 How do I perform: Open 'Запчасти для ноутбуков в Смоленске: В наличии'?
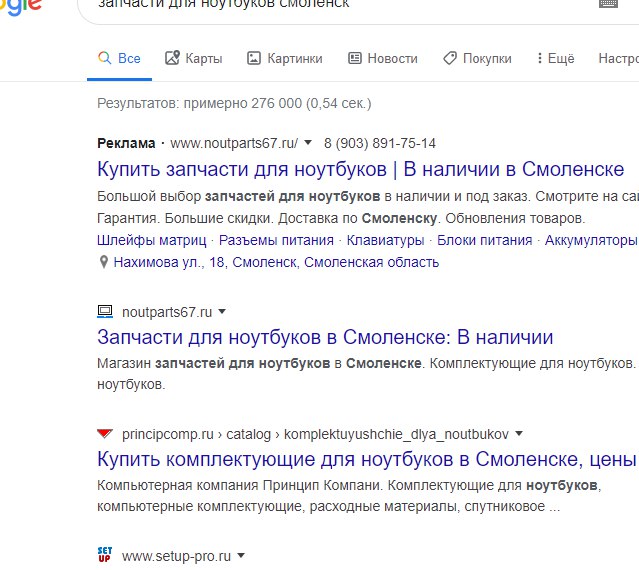tap(325, 337)
